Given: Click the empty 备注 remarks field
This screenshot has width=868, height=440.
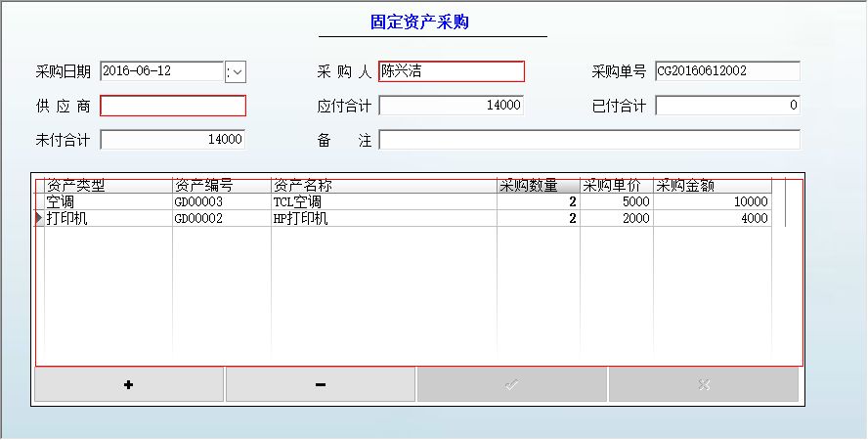Looking at the screenshot, I should pos(589,140).
